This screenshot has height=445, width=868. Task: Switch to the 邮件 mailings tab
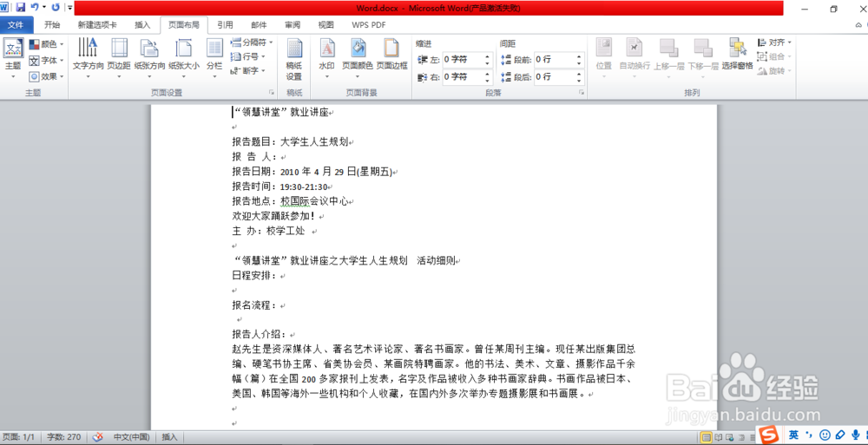click(x=259, y=25)
